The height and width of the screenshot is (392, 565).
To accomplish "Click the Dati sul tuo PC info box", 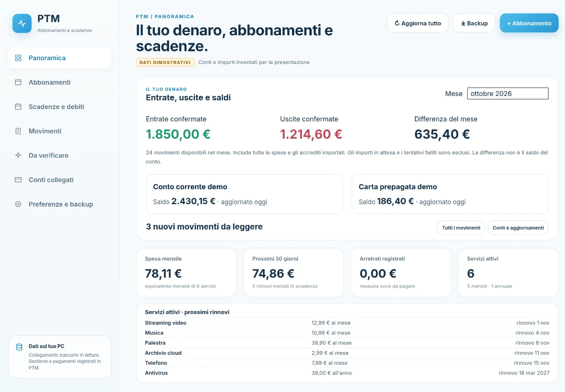I will click(x=60, y=357).
